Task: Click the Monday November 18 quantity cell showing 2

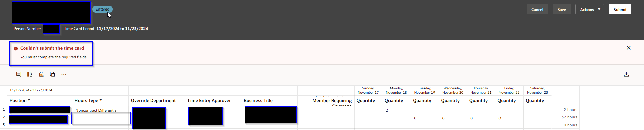Action: click(396, 110)
